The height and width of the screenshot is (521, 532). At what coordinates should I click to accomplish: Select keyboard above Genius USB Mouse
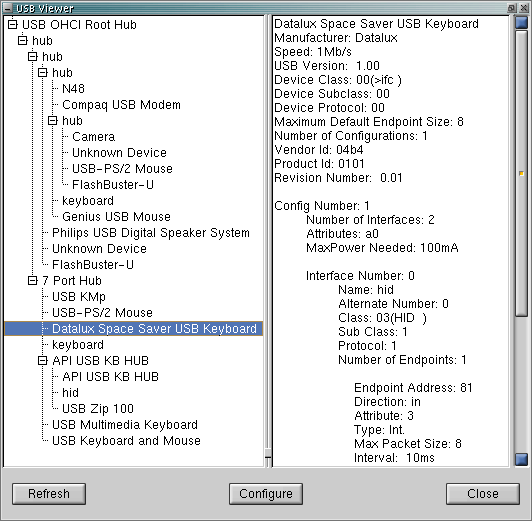pyautogui.click(x=88, y=201)
